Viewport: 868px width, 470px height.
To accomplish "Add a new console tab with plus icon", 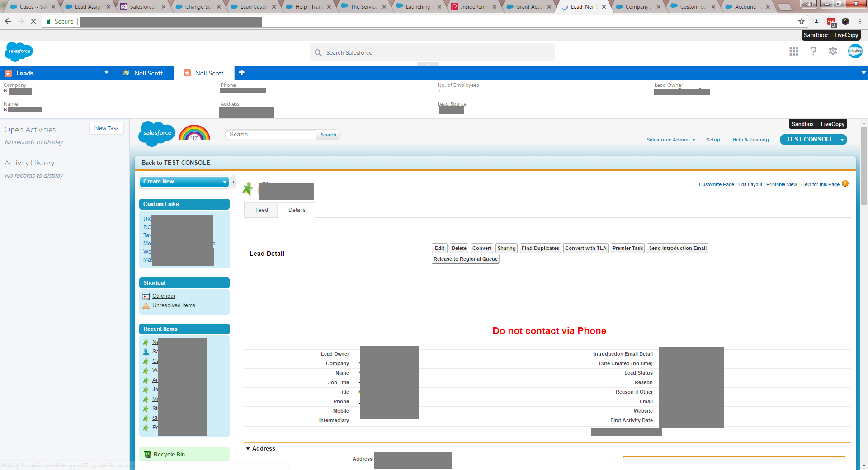I will (x=242, y=72).
